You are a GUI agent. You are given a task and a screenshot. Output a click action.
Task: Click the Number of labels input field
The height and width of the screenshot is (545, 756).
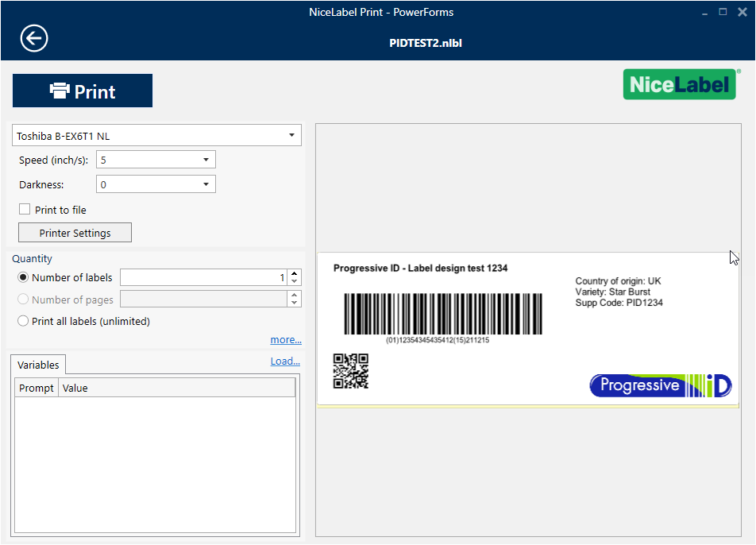click(203, 277)
